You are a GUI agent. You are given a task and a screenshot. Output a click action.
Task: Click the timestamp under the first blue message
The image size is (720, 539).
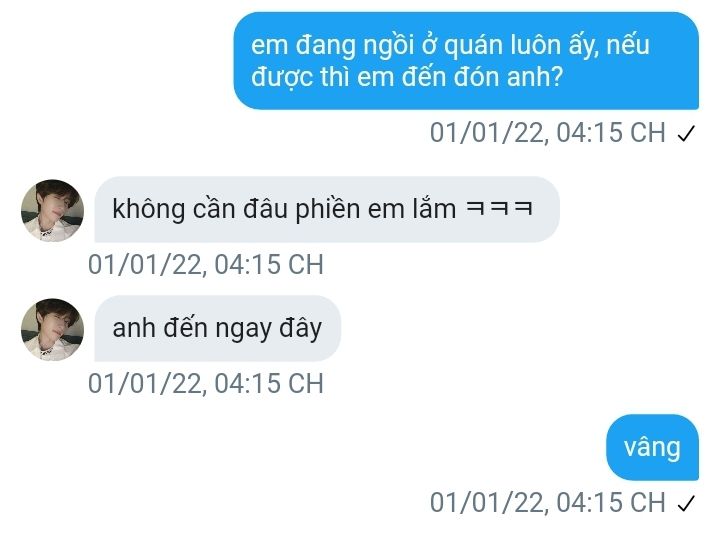547,133
